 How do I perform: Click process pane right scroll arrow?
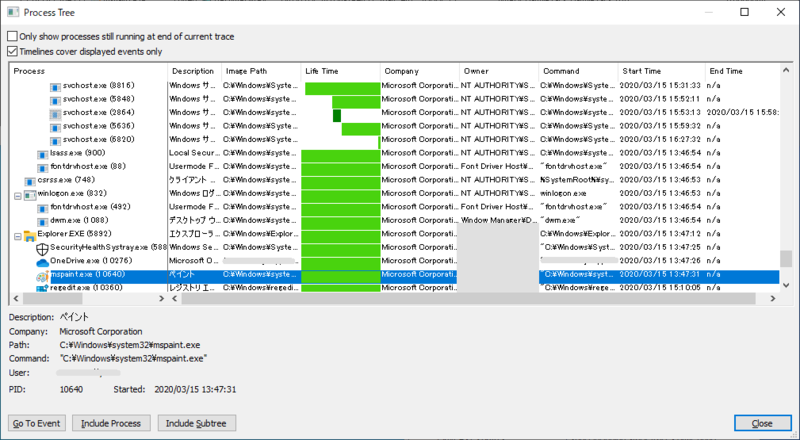(x=162, y=298)
